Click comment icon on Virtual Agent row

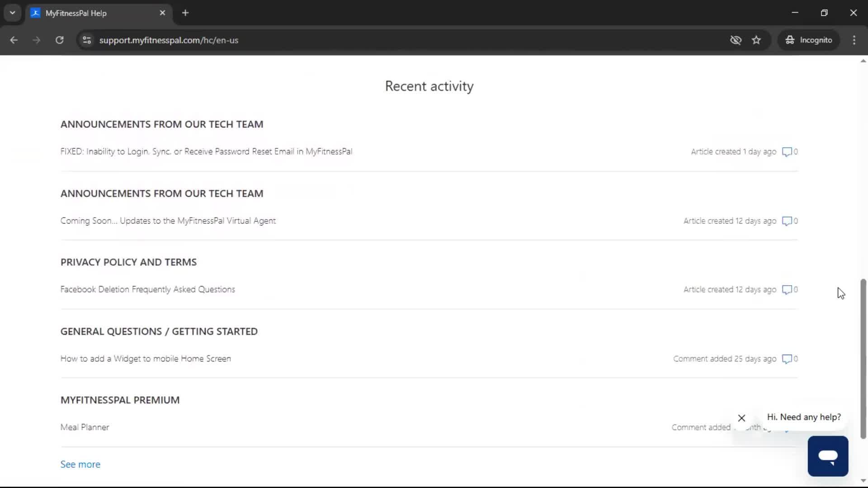787,221
